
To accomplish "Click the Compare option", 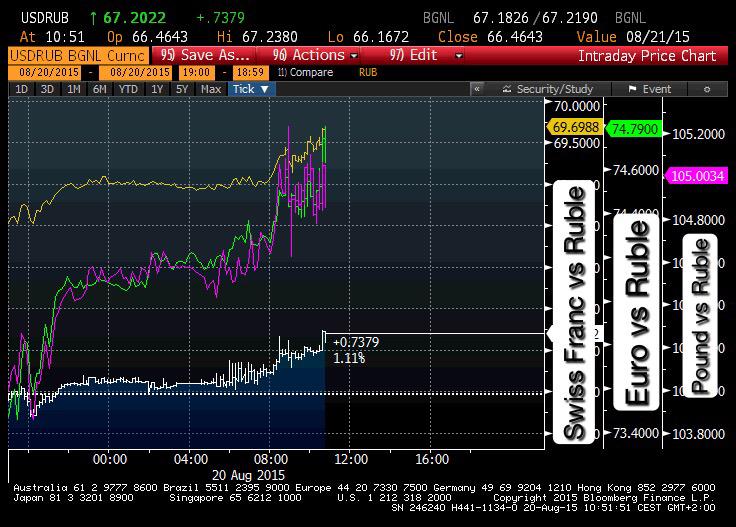I will [x=305, y=72].
